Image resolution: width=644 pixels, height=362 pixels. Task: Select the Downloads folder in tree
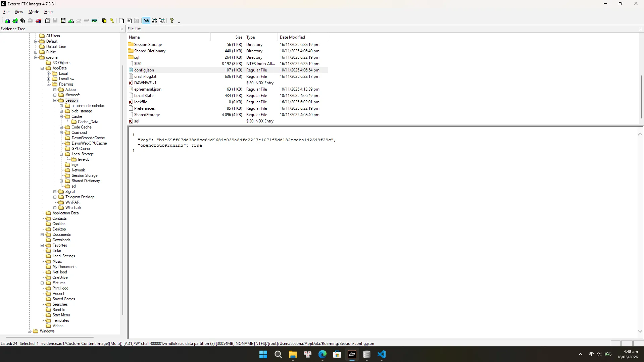(61, 240)
